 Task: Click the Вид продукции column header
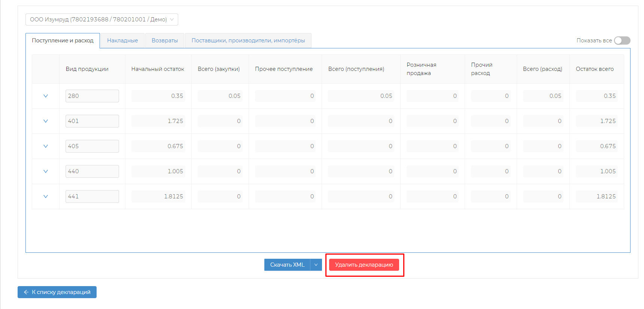[87, 69]
